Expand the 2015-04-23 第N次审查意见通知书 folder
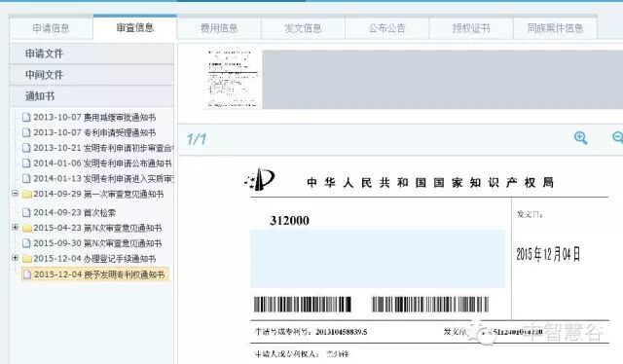This screenshot has width=623, height=364. pos(16,227)
